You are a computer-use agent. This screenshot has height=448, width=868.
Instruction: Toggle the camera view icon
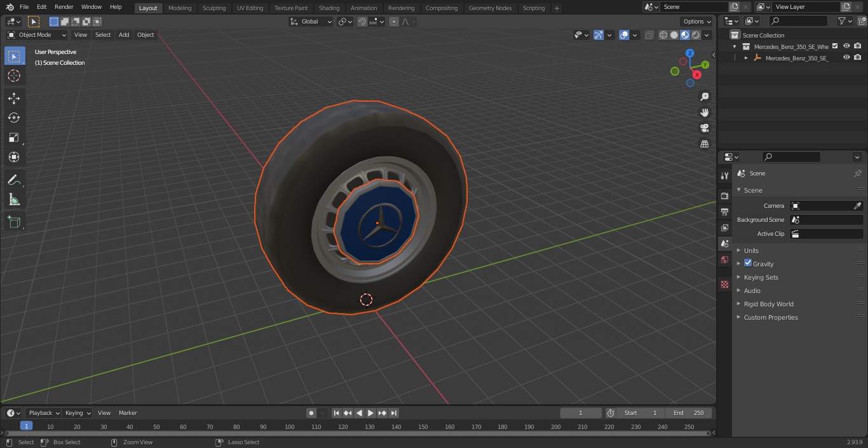705,128
